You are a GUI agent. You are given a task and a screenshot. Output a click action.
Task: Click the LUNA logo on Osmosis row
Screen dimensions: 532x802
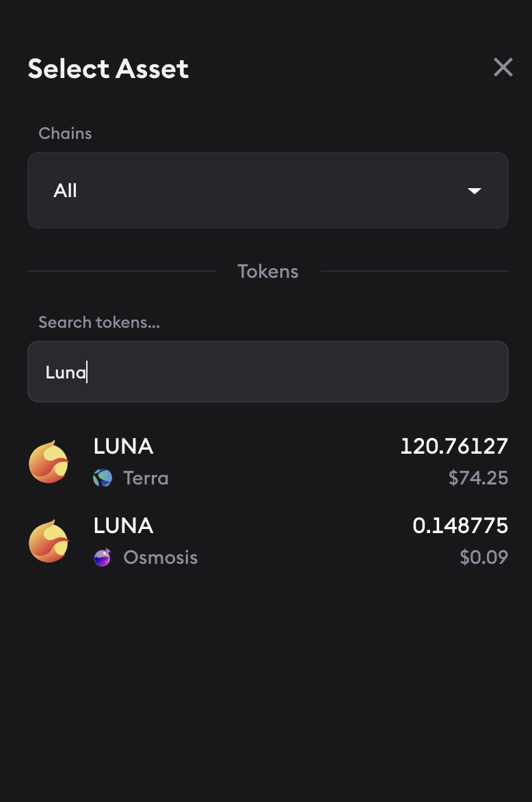pyautogui.click(x=49, y=541)
